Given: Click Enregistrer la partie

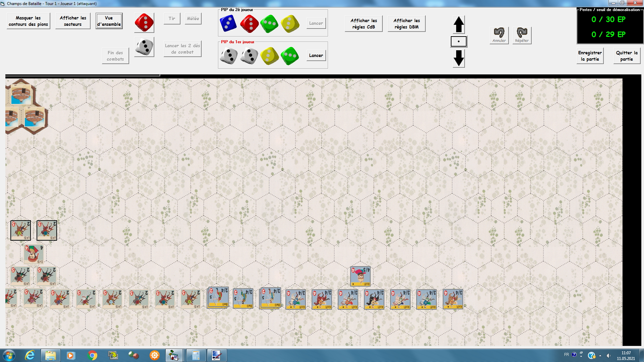Looking at the screenshot, I should 590,56.
